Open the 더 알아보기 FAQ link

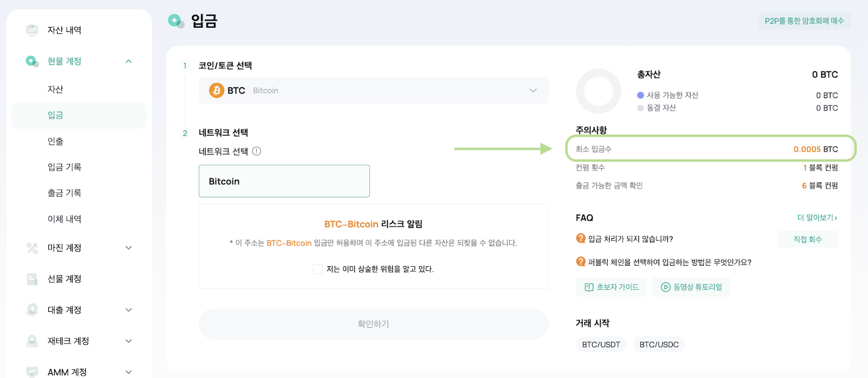[817, 217]
